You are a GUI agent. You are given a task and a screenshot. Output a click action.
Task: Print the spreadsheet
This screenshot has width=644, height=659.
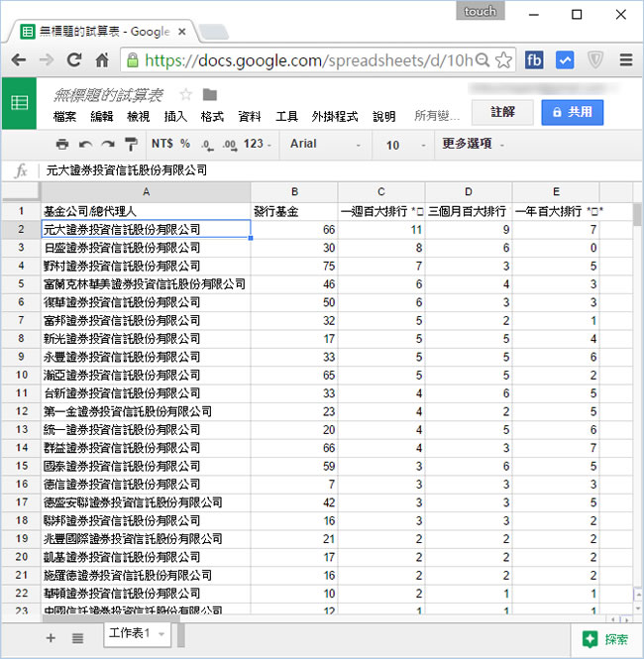62,144
